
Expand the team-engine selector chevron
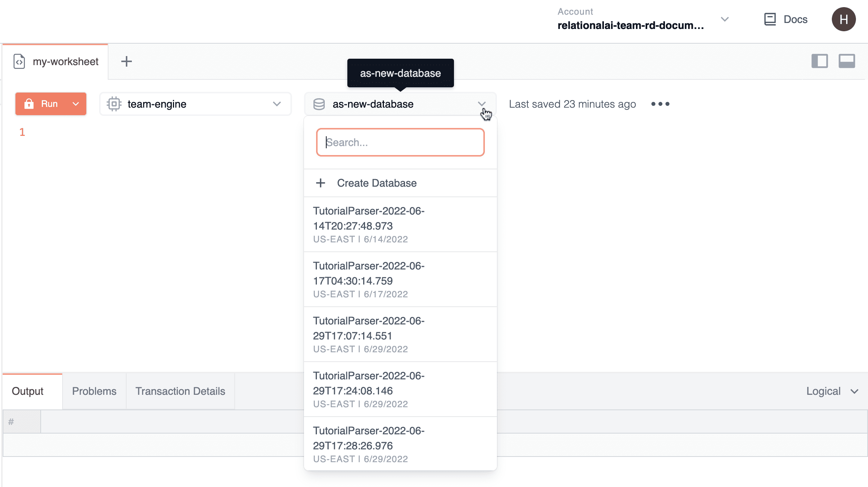coord(277,104)
